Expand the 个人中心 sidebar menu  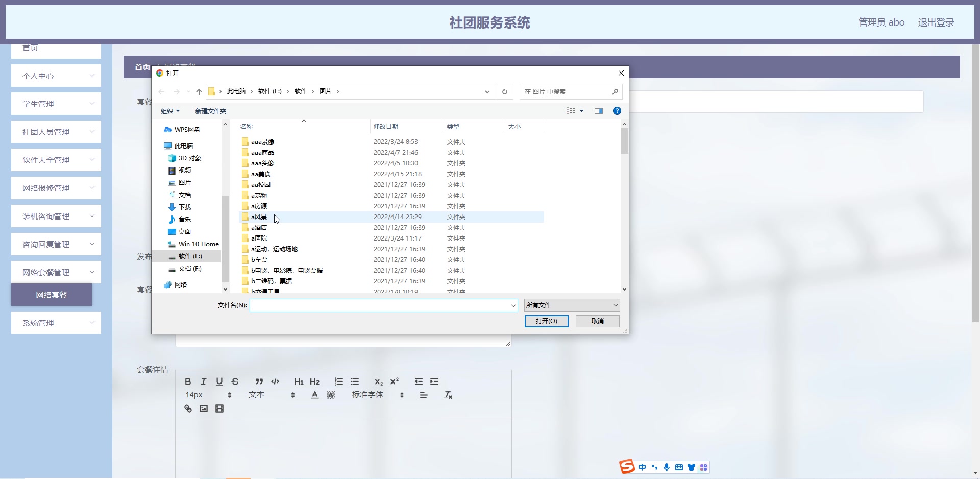pyautogui.click(x=56, y=76)
